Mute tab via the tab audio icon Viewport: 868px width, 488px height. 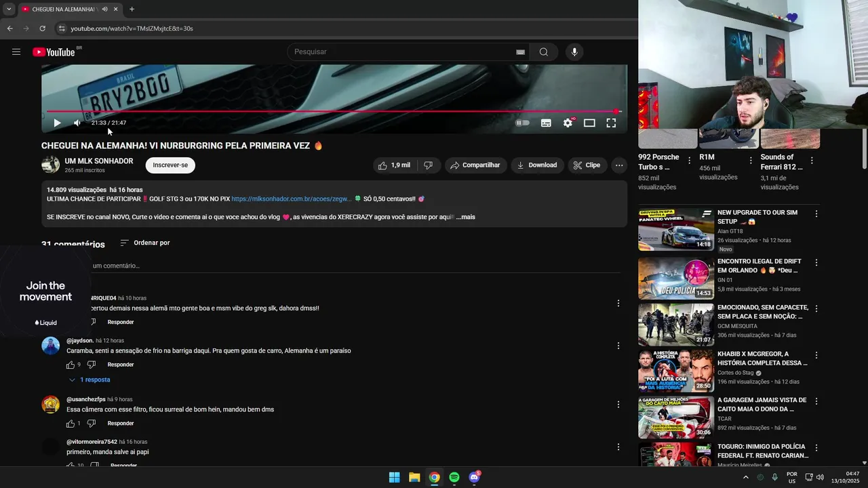(x=104, y=9)
